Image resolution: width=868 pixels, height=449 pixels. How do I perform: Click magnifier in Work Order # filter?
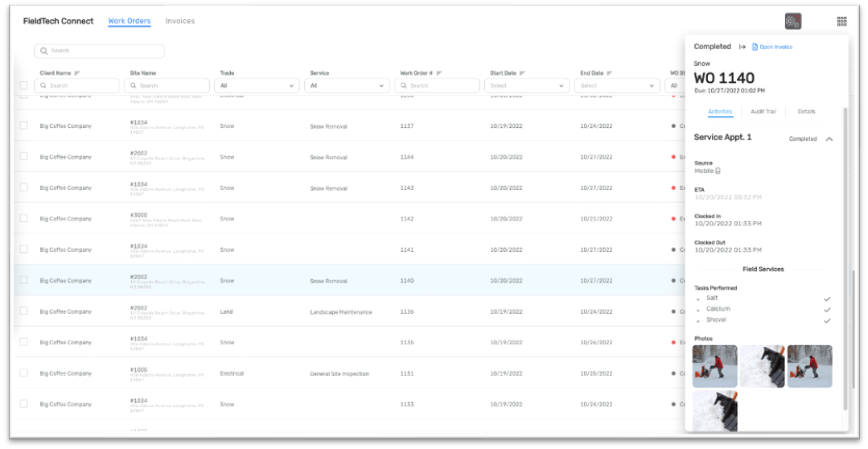pos(404,86)
